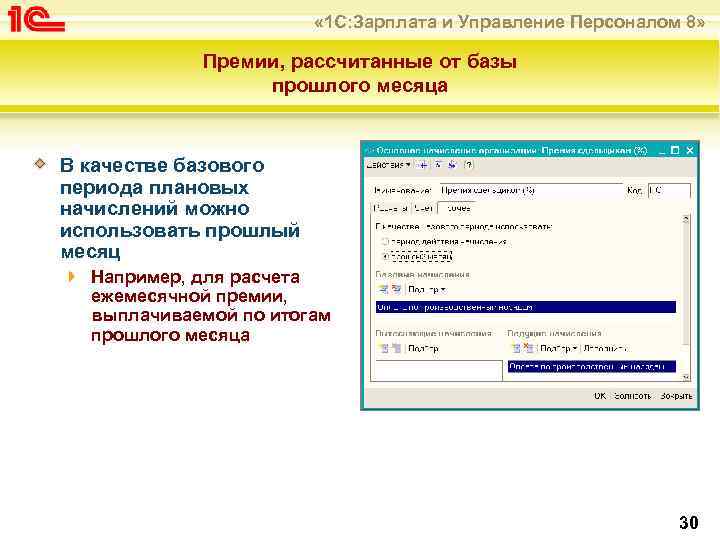Select 'Оплата по производственным нарядам' in base list

pyautogui.click(x=526, y=307)
